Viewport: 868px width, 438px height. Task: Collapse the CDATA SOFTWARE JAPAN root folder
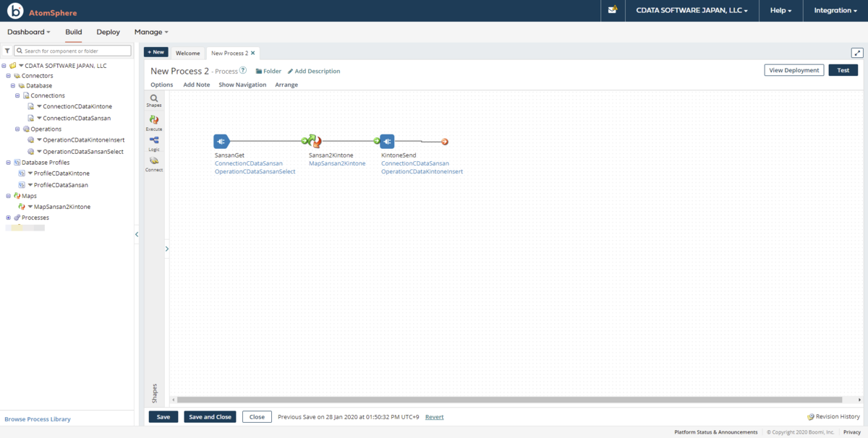pos(4,66)
